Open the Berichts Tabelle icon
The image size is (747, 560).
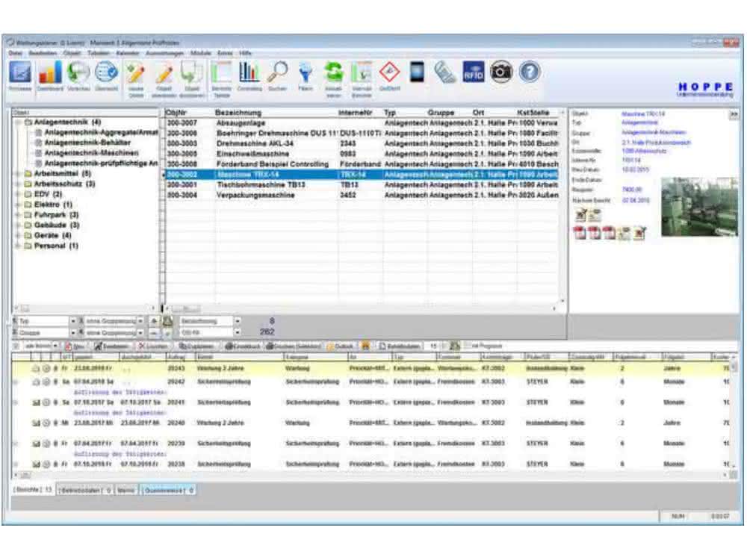222,73
